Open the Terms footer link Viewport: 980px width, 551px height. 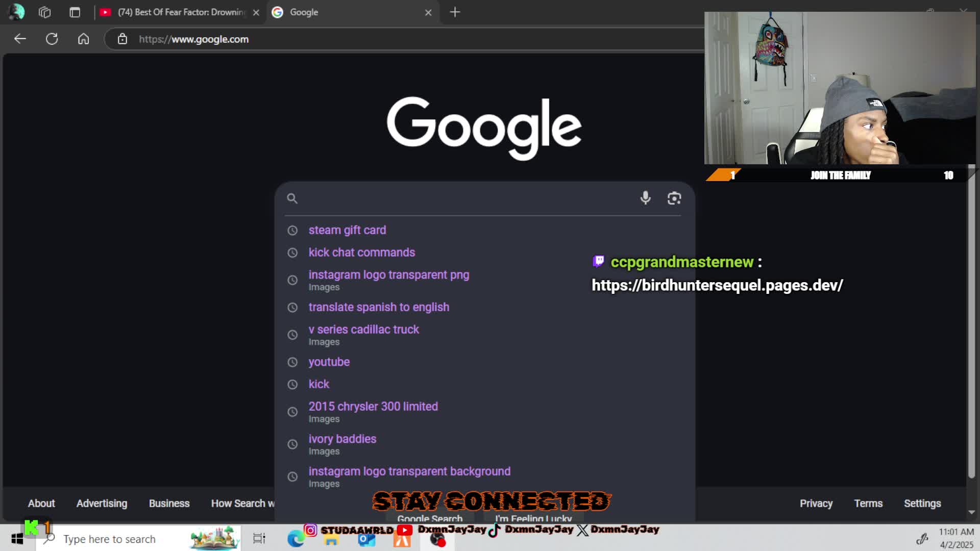[x=868, y=504]
